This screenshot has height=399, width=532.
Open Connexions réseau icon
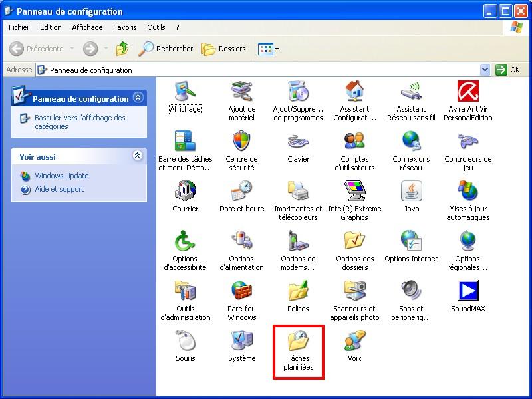click(411, 141)
